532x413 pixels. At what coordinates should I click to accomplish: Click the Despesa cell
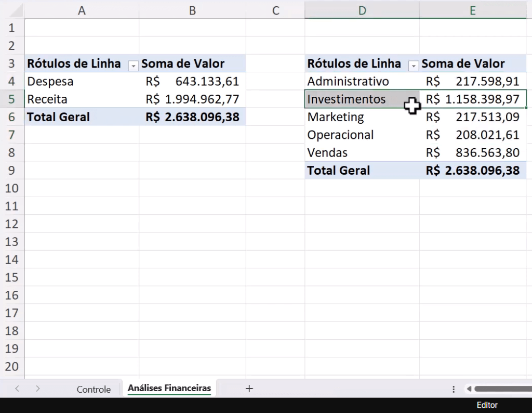coord(82,81)
